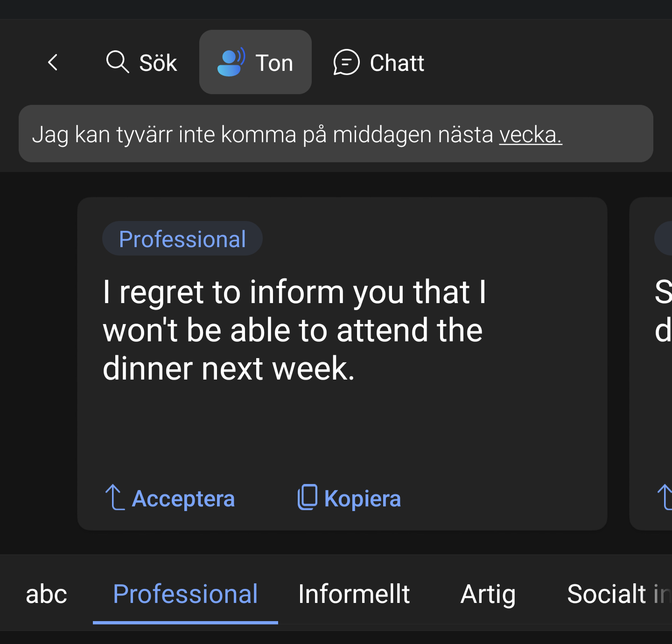Screen dimensions: 672x644
Task: Return to the abc keyboard
Action: click(46, 595)
